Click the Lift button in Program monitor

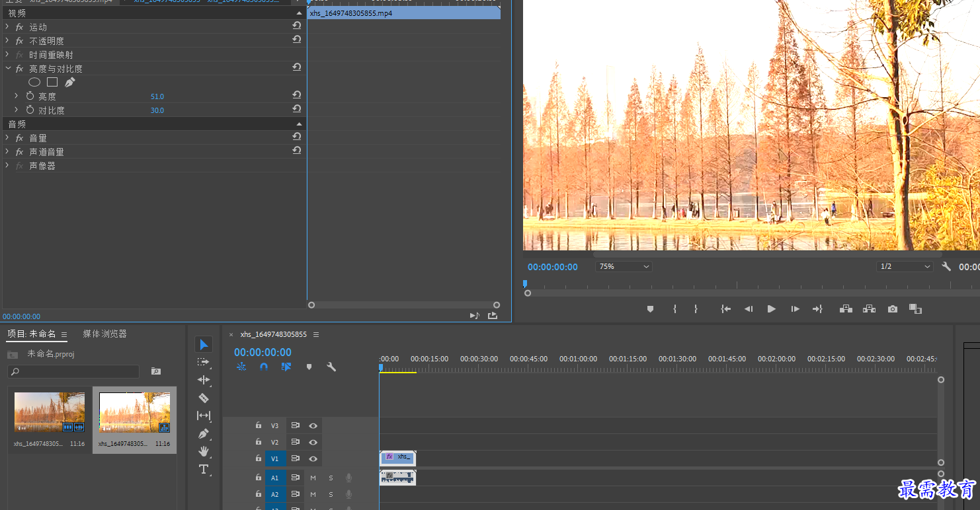pyautogui.click(x=846, y=309)
